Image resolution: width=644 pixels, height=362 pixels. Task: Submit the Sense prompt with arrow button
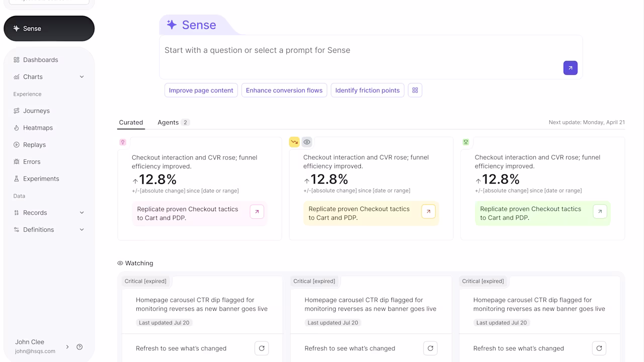[x=570, y=68]
